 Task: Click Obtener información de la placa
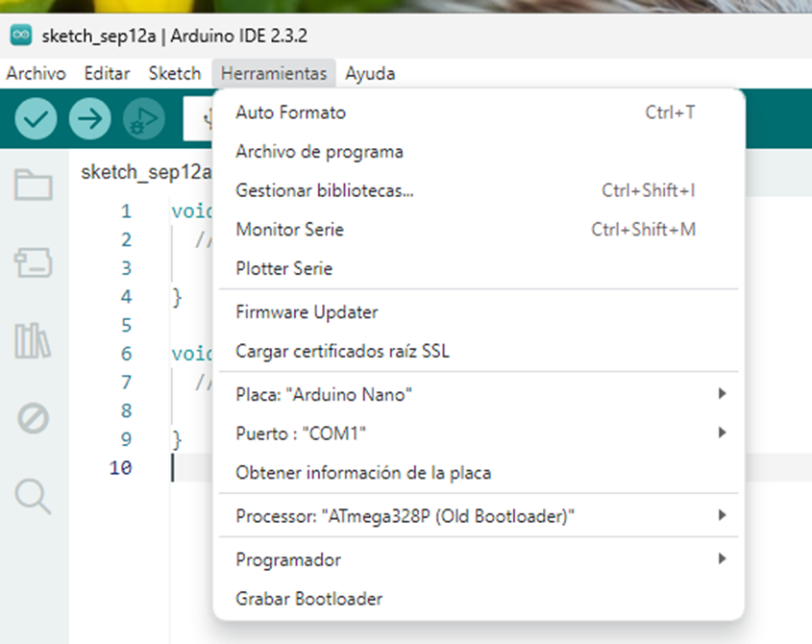479,473
